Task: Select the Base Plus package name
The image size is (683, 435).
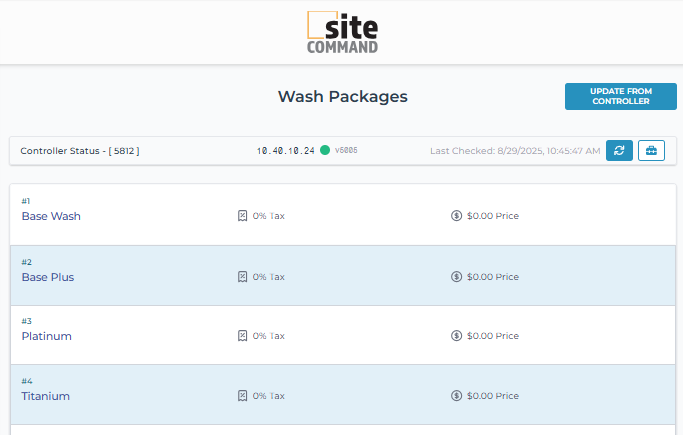Action: pos(48,277)
